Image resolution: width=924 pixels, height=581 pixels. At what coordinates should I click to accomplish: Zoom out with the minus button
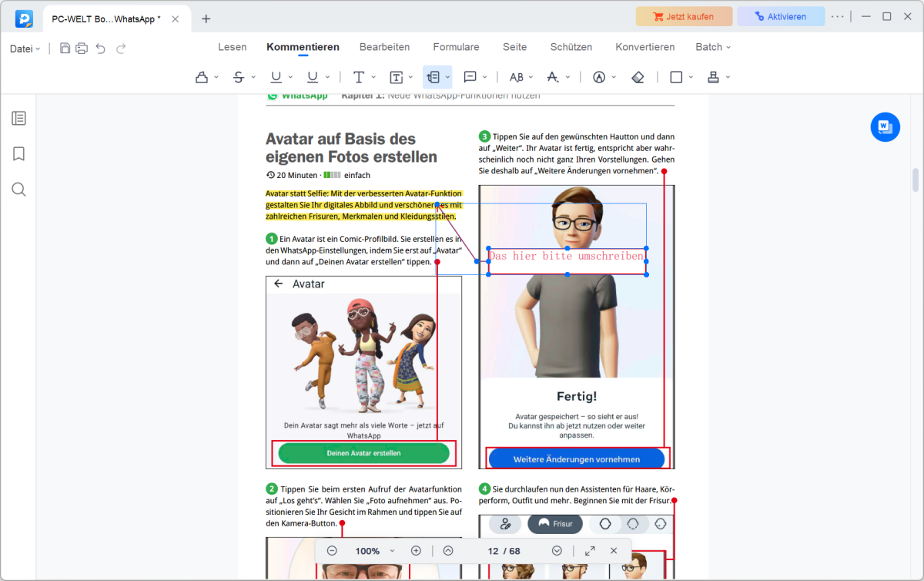pyautogui.click(x=332, y=551)
